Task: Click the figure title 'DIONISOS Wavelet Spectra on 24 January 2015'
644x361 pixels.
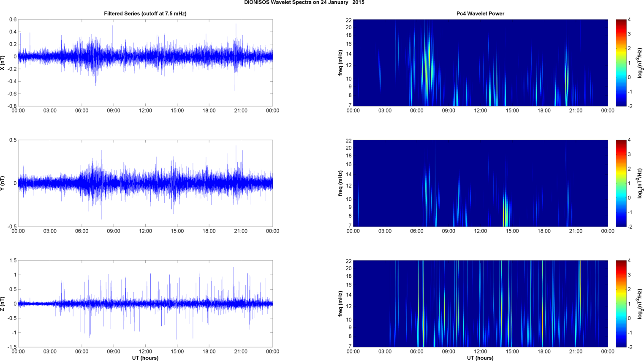Action: [x=304, y=3]
